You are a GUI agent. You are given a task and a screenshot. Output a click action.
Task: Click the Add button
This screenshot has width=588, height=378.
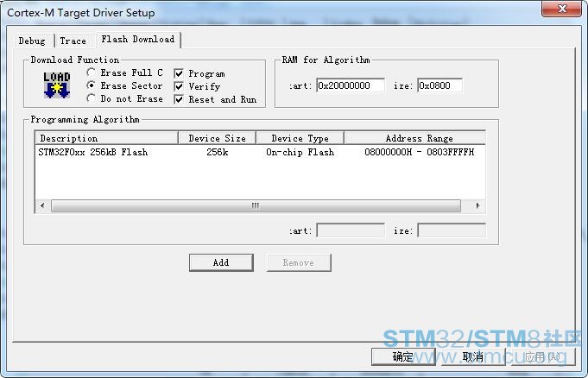221,262
